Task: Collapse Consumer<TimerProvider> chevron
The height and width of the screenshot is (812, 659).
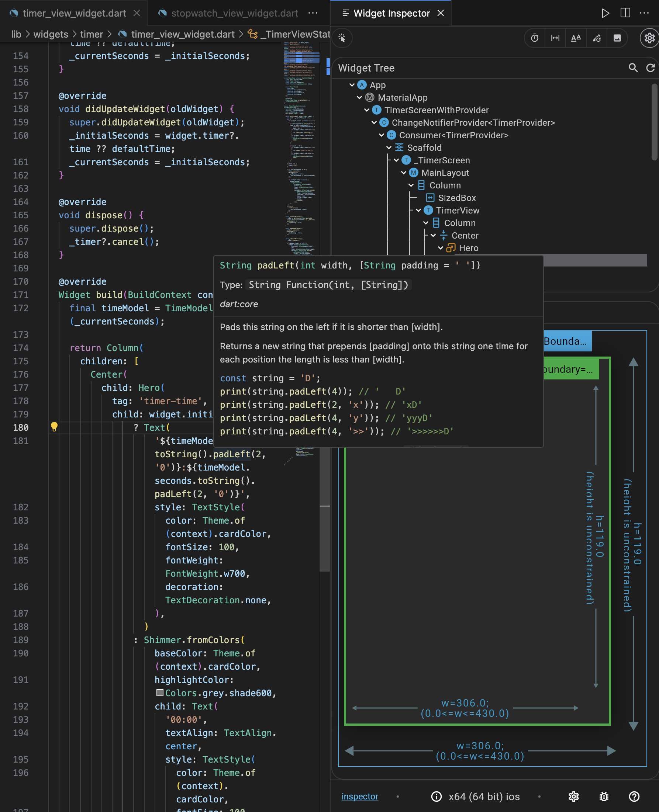Action: point(382,135)
